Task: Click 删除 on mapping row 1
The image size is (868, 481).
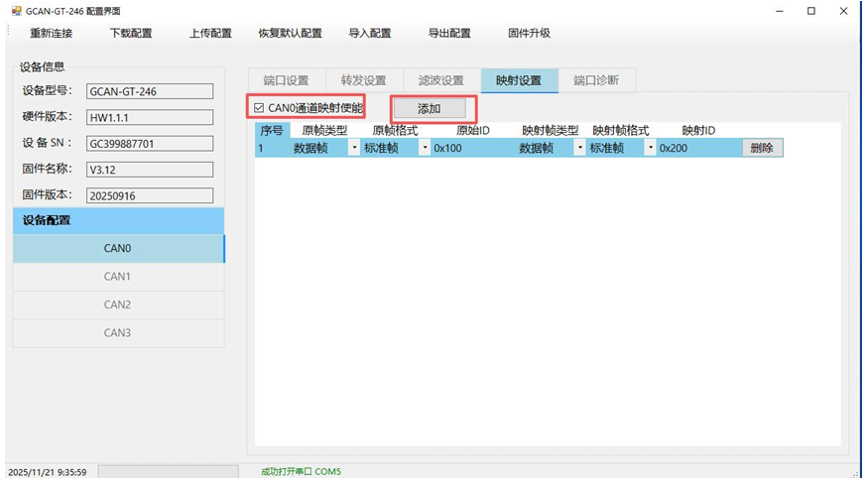Action: click(762, 148)
